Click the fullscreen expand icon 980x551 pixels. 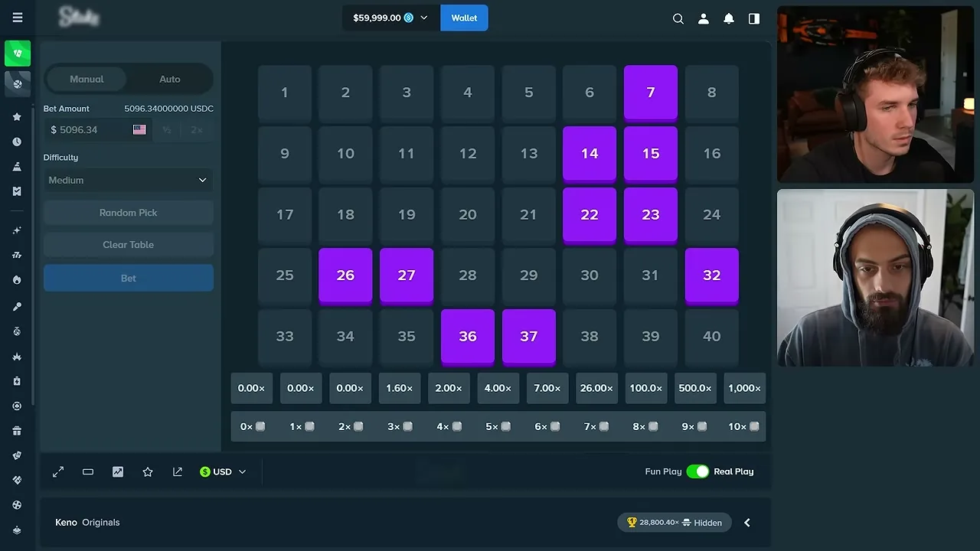[58, 472]
